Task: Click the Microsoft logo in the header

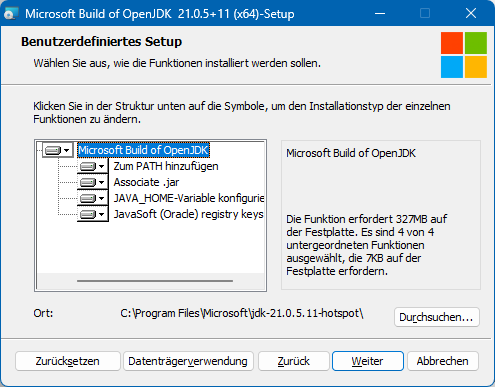Action: pos(464,55)
